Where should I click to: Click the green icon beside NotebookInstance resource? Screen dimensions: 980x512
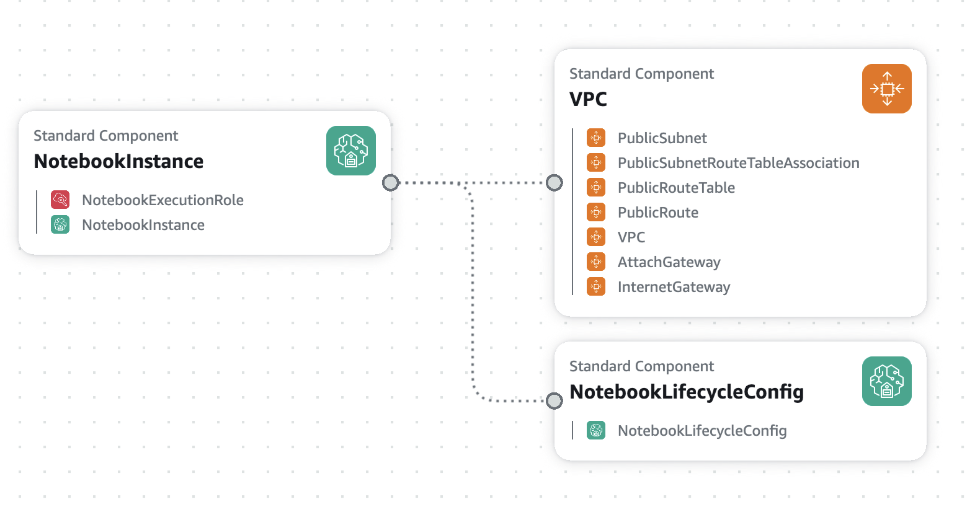point(60,224)
